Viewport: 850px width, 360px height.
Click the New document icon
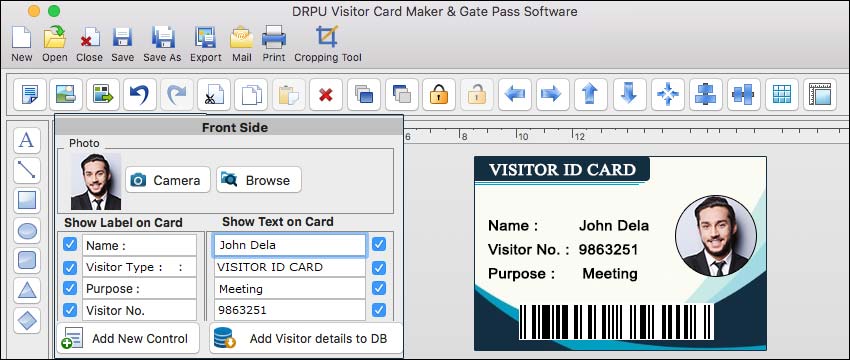pos(22,37)
